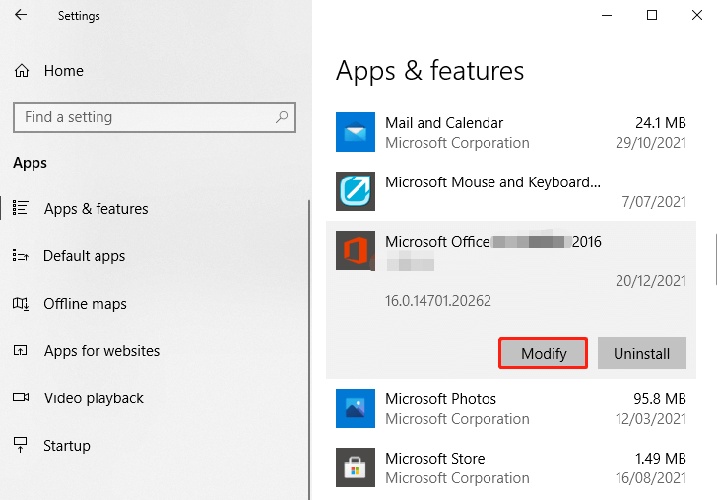Click Modify for Microsoft Office
Screen dimensions: 717x500
(x=543, y=353)
